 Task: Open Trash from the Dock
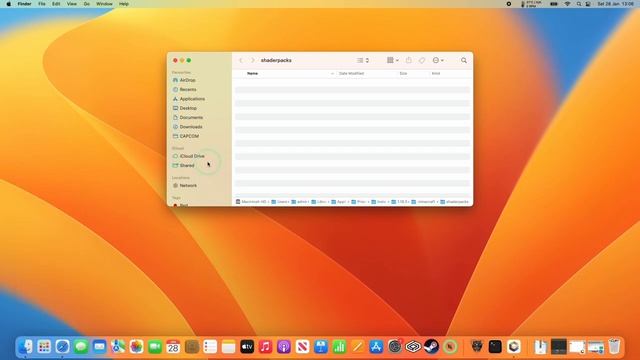(x=614, y=347)
